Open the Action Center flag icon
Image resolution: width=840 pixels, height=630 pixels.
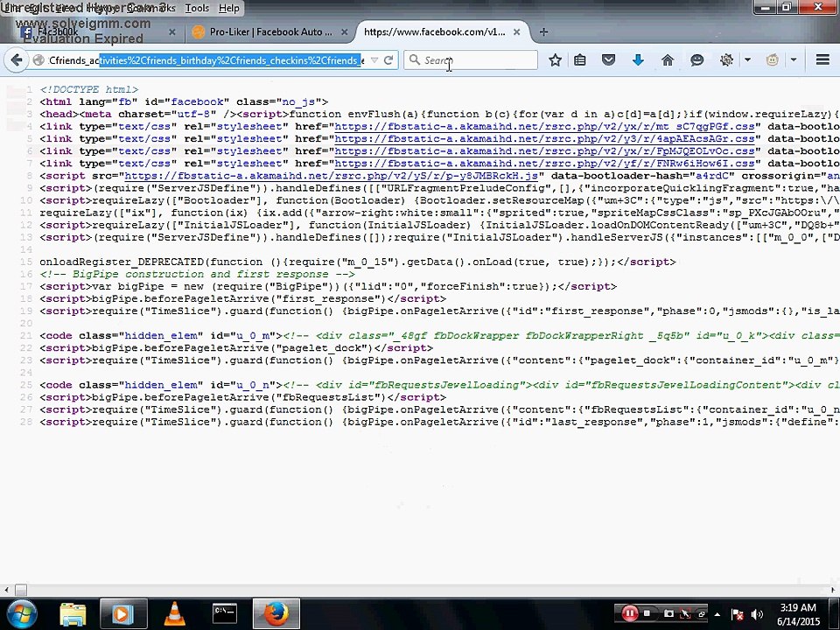pos(737,614)
